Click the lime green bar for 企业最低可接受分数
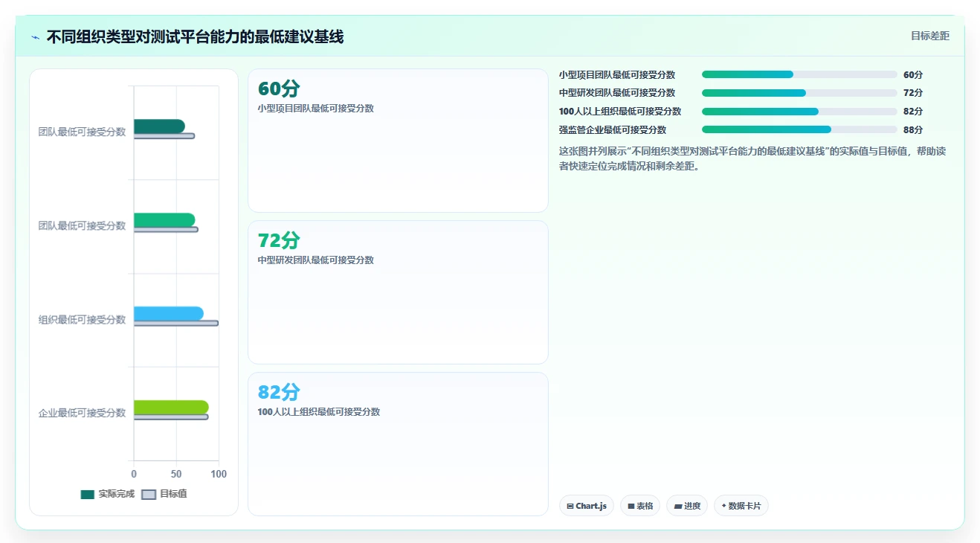Image resolution: width=980 pixels, height=543 pixels. [x=171, y=407]
